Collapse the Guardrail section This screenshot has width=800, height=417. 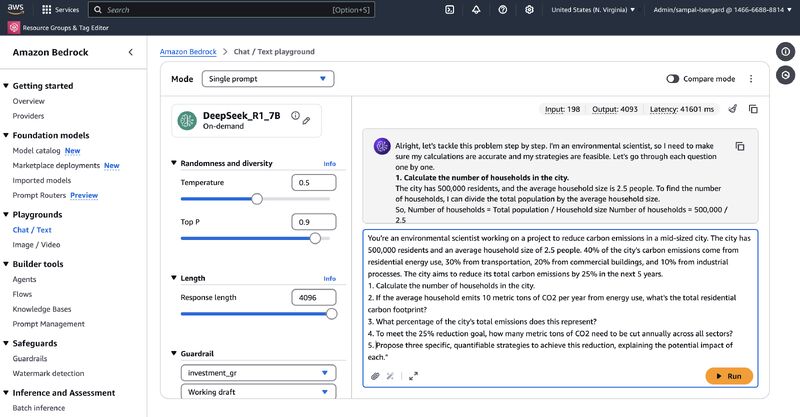click(x=173, y=353)
